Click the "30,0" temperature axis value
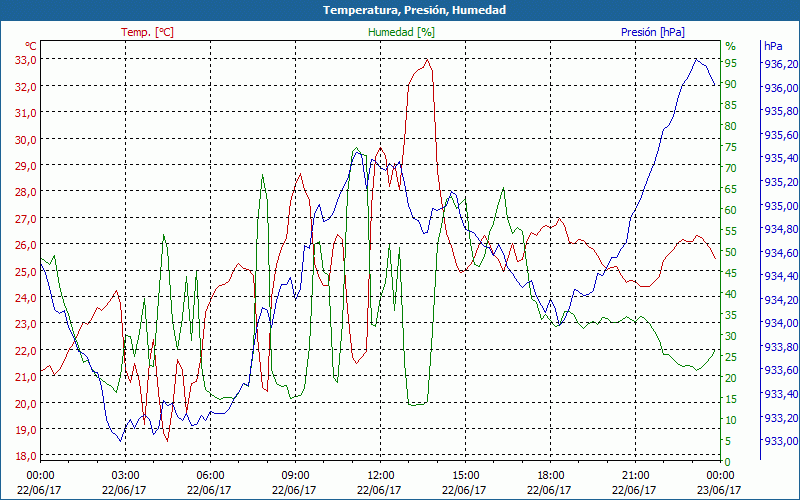800x500 pixels. 26,139
